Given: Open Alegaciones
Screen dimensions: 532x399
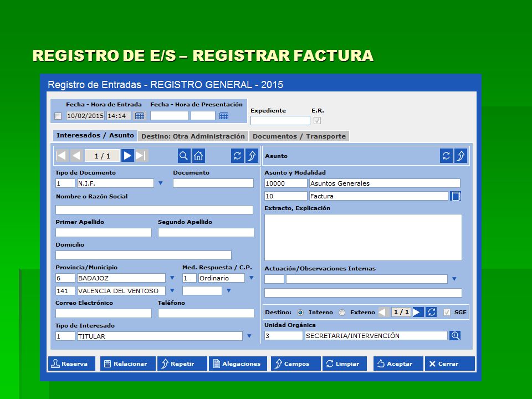Looking at the screenshot, I should point(238,364).
